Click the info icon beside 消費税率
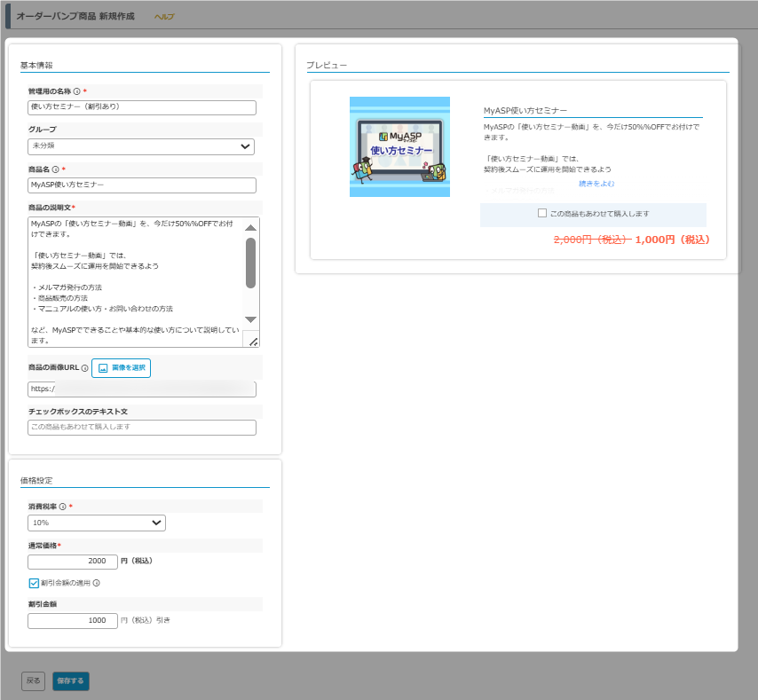This screenshot has width=758, height=700. (62, 507)
